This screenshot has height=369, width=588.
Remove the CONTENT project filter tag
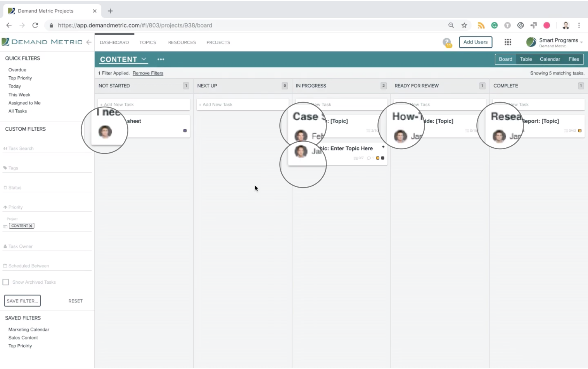(31, 226)
